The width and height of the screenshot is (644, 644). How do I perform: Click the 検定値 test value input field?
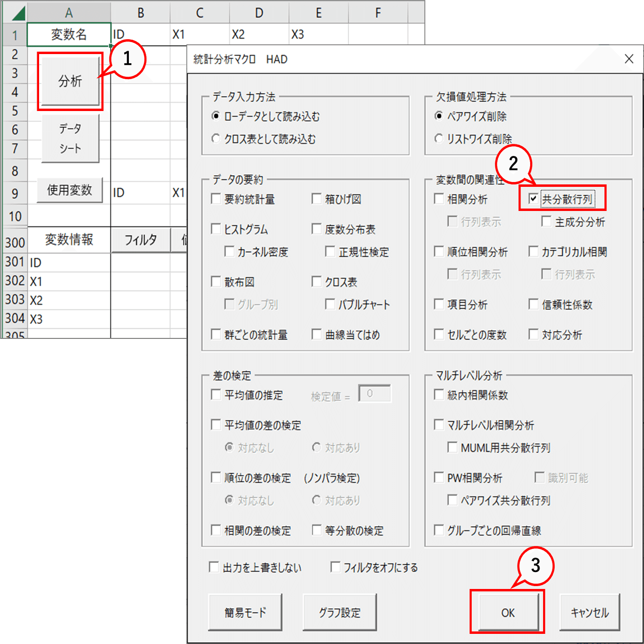[375, 394]
